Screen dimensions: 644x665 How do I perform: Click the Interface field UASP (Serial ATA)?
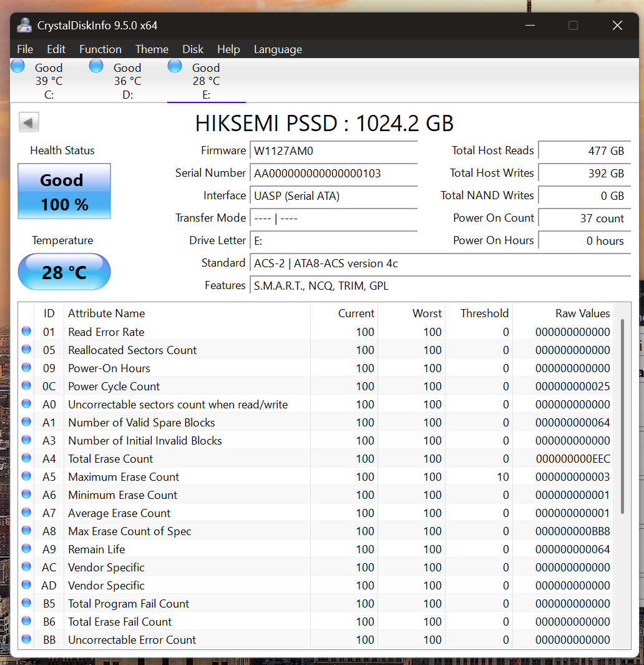point(333,196)
